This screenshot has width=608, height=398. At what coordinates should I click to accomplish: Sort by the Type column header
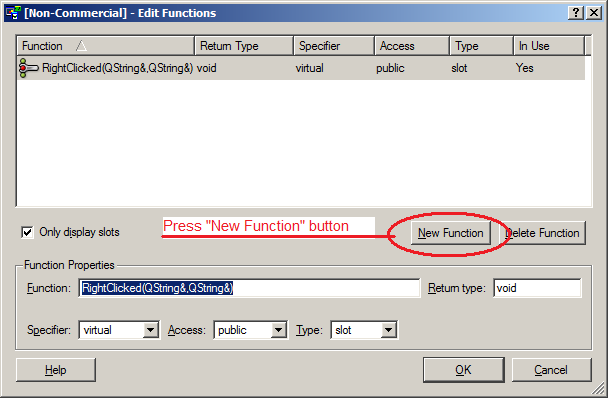tap(482, 46)
